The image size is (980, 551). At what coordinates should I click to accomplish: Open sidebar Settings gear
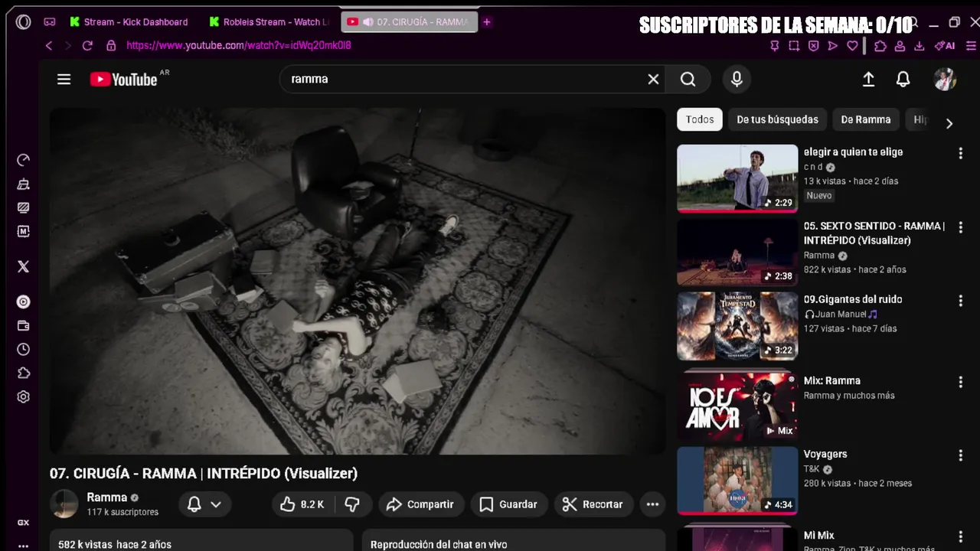click(23, 396)
